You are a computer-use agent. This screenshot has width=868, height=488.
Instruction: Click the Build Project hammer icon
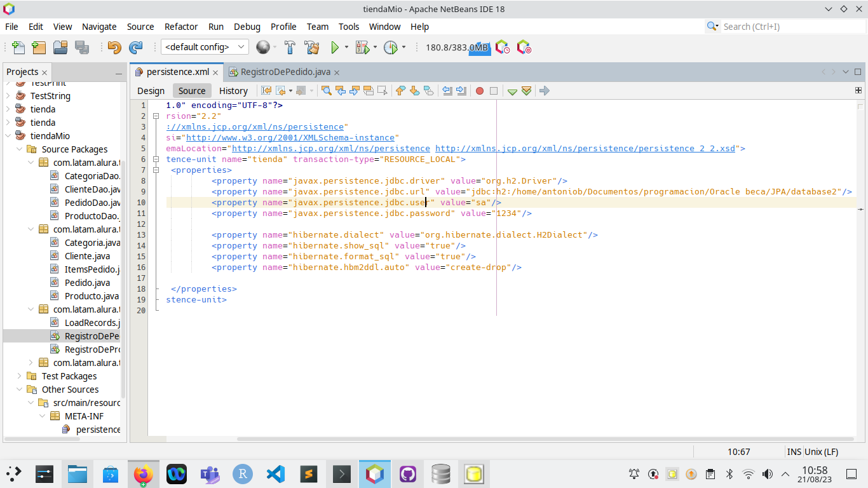click(x=290, y=47)
